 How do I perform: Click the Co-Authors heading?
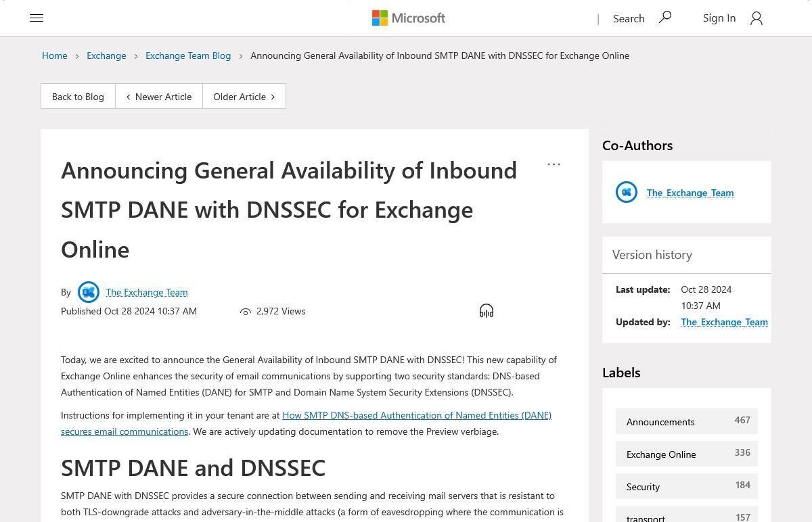(637, 145)
